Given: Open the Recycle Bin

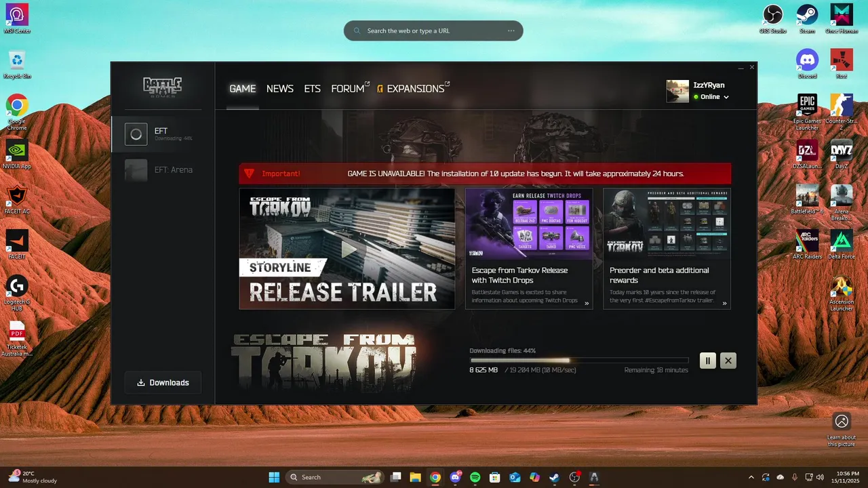Looking at the screenshot, I should (17, 64).
